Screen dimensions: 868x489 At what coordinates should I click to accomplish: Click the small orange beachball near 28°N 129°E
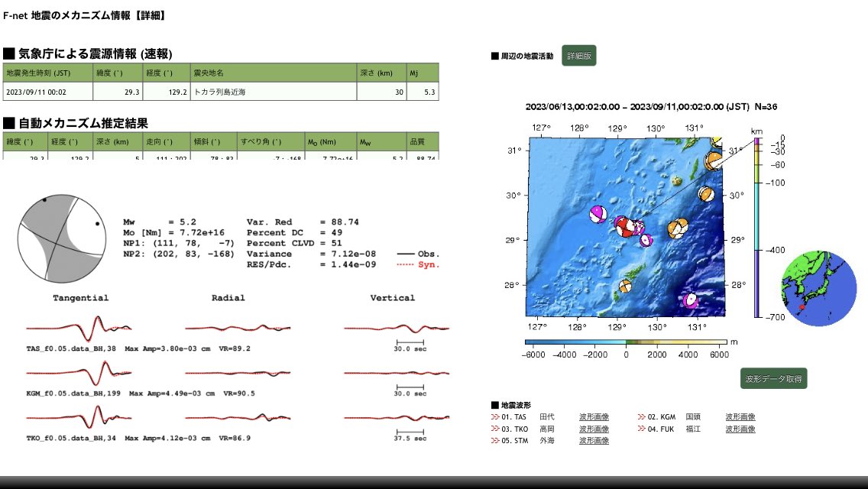click(x=625, y=287)
